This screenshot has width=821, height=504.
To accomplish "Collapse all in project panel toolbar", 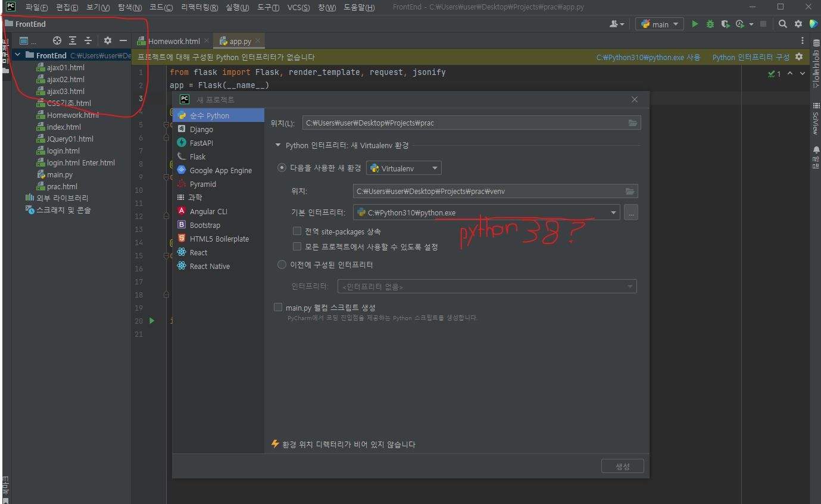I will pyautogui.click(x=88, y=40).
